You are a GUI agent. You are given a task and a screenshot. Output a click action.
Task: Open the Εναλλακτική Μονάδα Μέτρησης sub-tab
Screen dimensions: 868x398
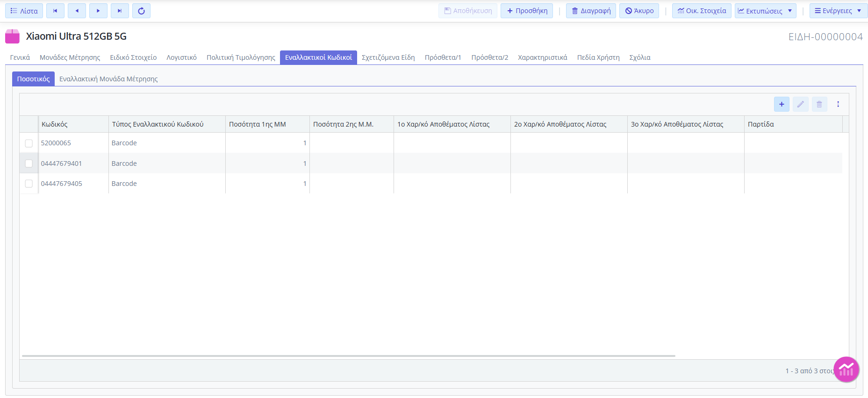108,79
